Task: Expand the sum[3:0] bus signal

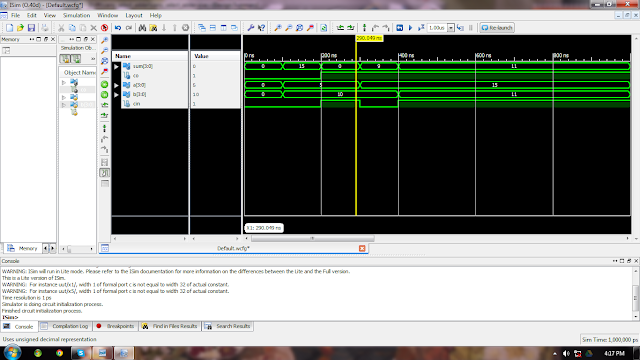Action: point(116,66)
